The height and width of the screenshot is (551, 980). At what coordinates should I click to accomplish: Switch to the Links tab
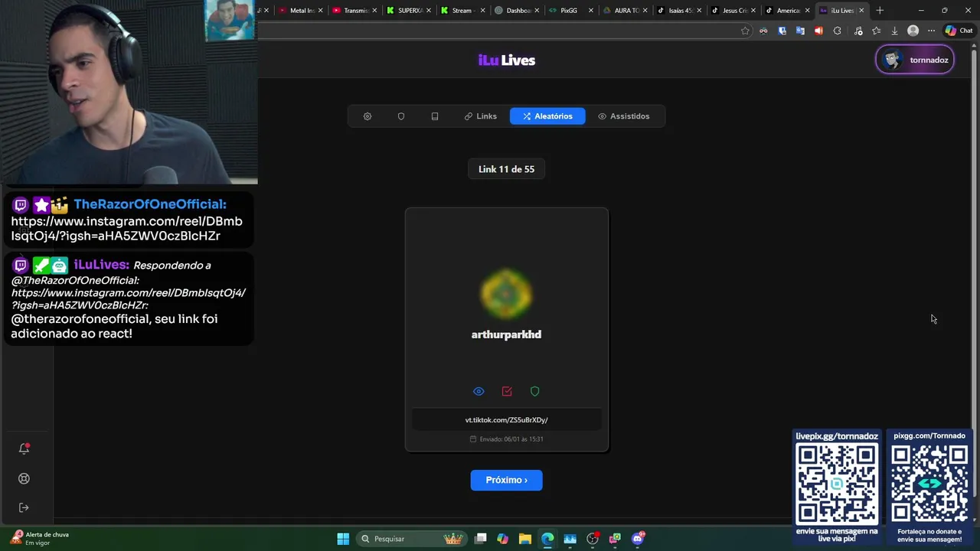coord(481,116)
